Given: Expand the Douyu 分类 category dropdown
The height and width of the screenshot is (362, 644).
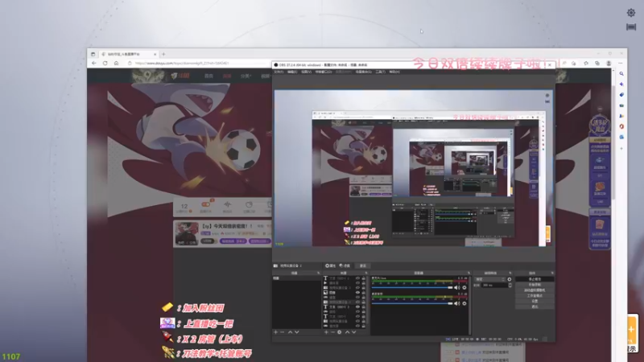Looking at the screenshot, I should click(x=246, y=76).
